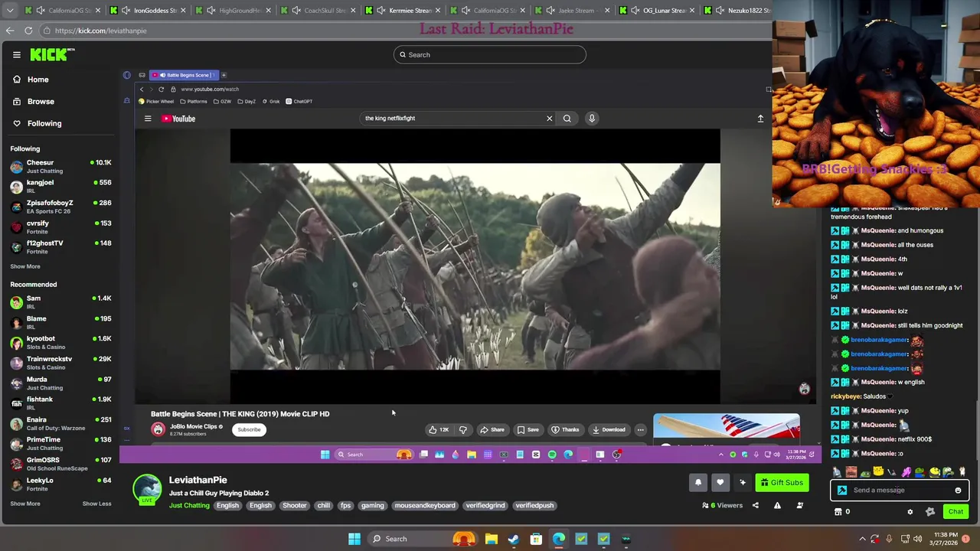The height and width of the screenshot is (551, 980).
Task: Click the YouTube Share button
Action: [492, 429]
